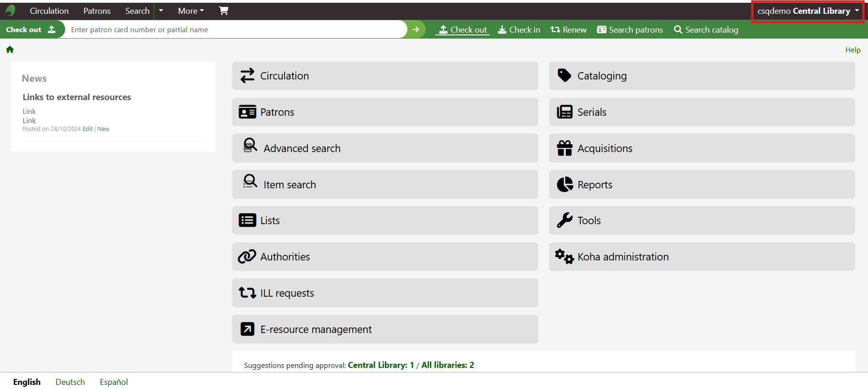Click the Circulation arrows icon
Viewport: 868px width, 389px height.
(247, 76)
